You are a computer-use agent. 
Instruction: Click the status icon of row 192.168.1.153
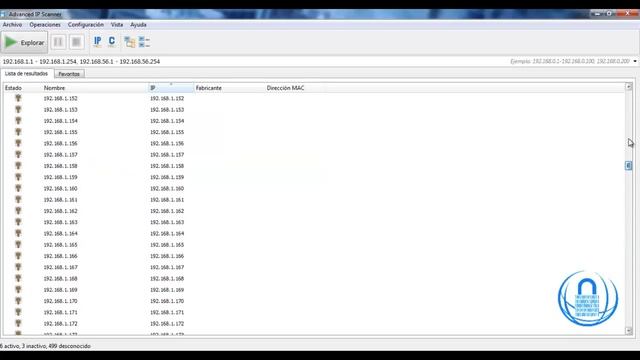point(18,109)
